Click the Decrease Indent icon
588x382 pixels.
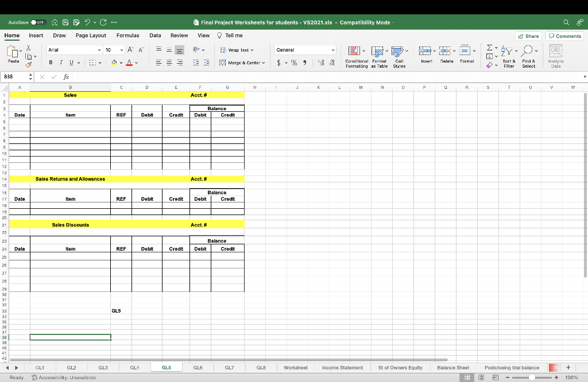pyautogui.click(x=196, y=63)
